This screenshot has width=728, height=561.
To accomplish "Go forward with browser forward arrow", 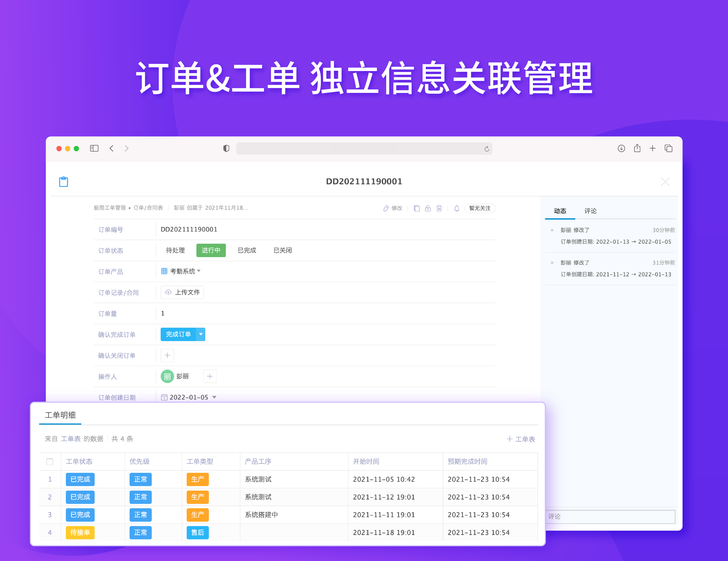I will click(x=126, y=148).
